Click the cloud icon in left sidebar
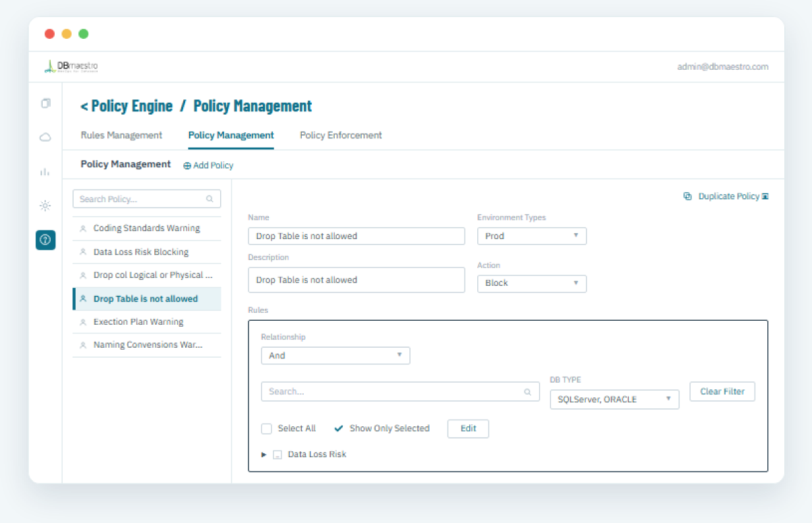The image size is (812, 523). pos(45,137)
